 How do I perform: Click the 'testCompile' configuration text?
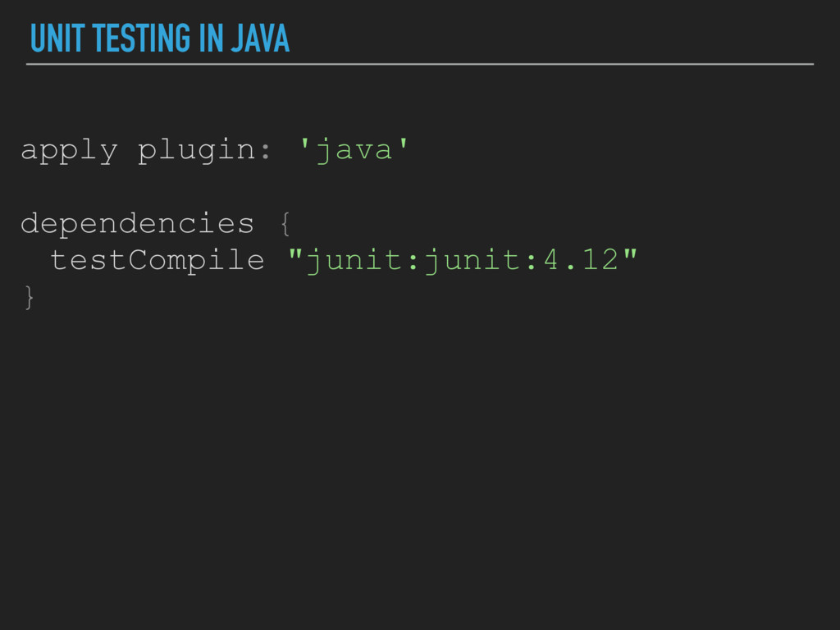157,260
